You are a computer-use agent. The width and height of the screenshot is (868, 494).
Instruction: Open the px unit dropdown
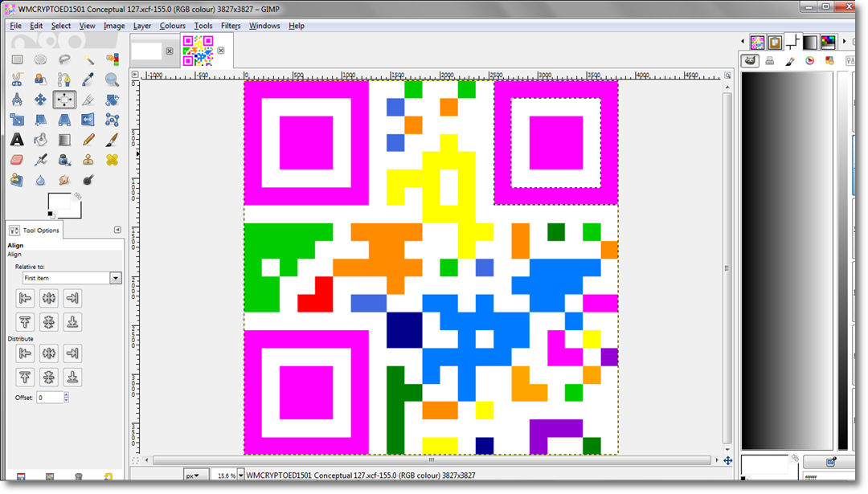tap(196, 476)
